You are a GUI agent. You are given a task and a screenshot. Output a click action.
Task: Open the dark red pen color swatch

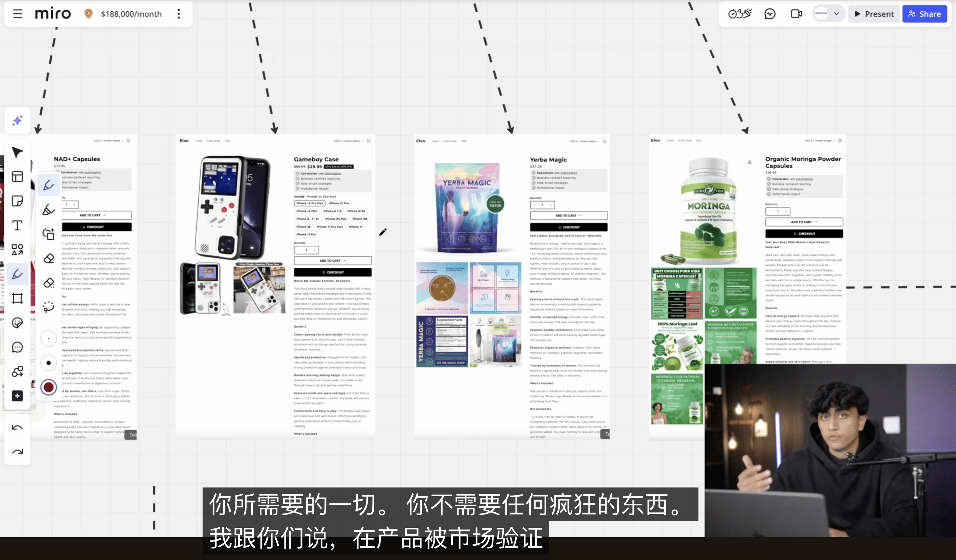click(x=48, y=387)
